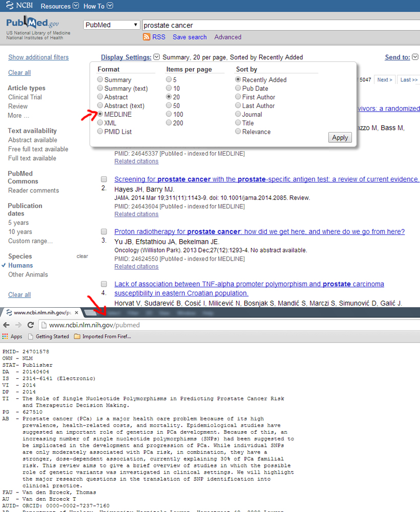Open the PSA screening review article title
This screenshot has width=420, height=512.
click(x=267, y=179)
